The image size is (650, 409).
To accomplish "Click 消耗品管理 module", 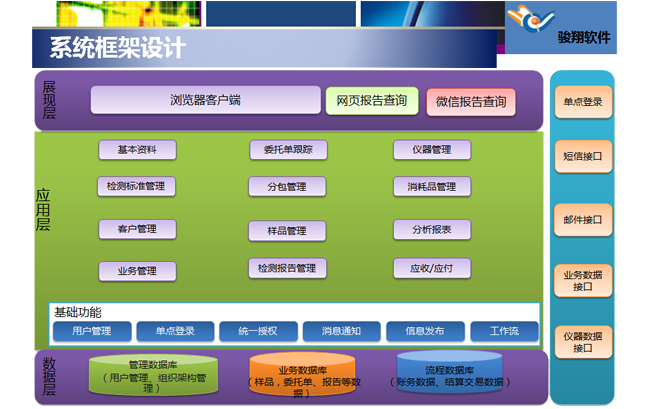I will 431,187.
